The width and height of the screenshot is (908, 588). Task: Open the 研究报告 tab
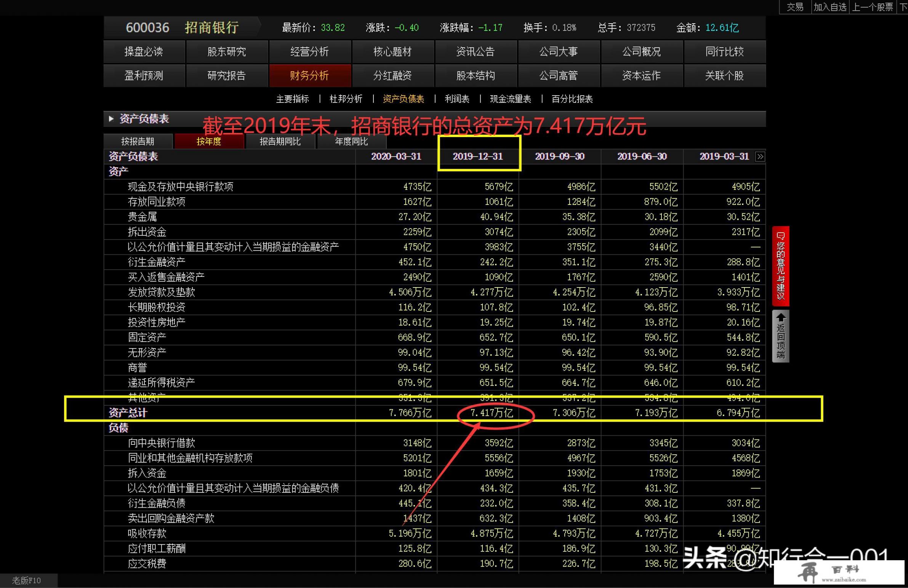point(227,75)
